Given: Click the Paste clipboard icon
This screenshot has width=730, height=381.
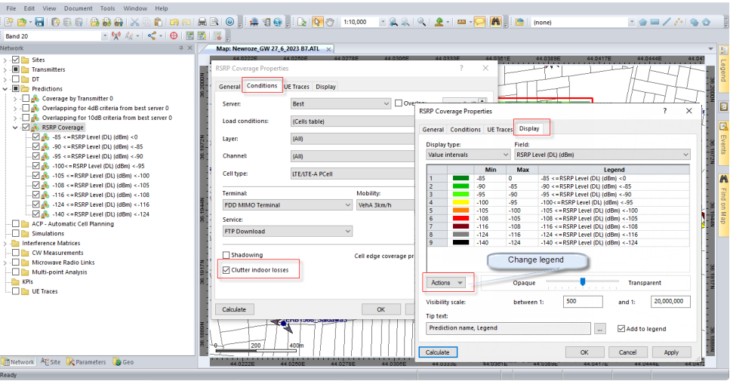Looking at the screenshot, I should click(x=158, y=22).
